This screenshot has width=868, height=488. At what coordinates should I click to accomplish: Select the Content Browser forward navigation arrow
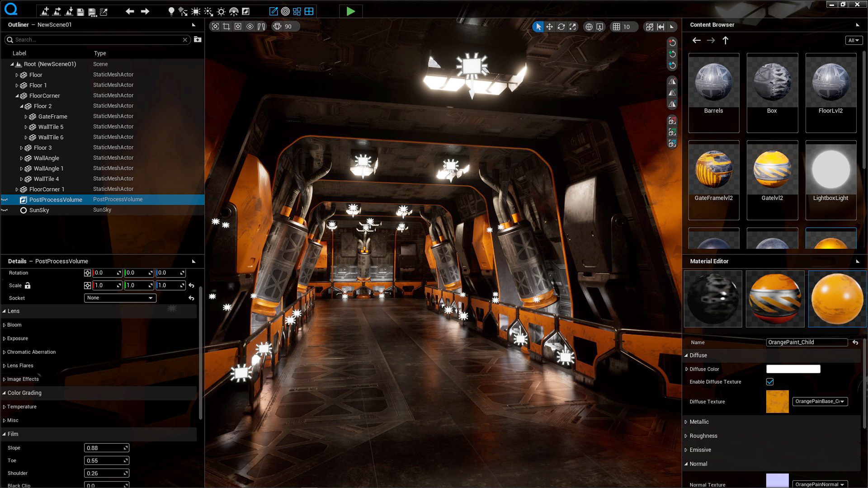(x=710, y=40)
